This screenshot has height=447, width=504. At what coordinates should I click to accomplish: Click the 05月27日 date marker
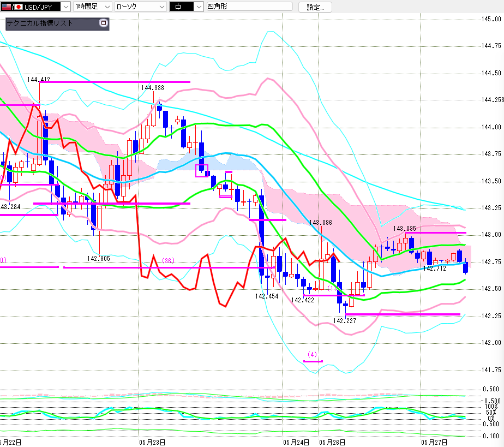(x=434, y=442)
